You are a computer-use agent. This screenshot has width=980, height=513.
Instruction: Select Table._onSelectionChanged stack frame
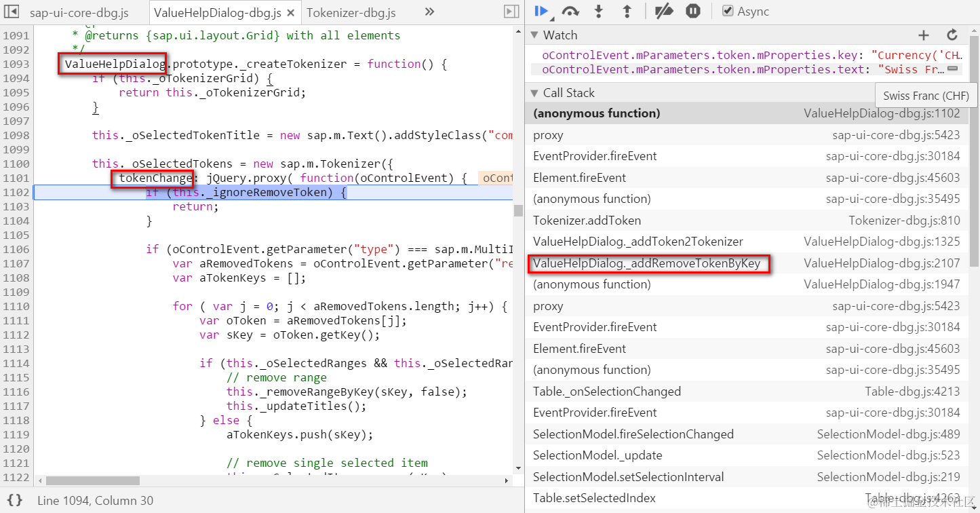[747, 392]
